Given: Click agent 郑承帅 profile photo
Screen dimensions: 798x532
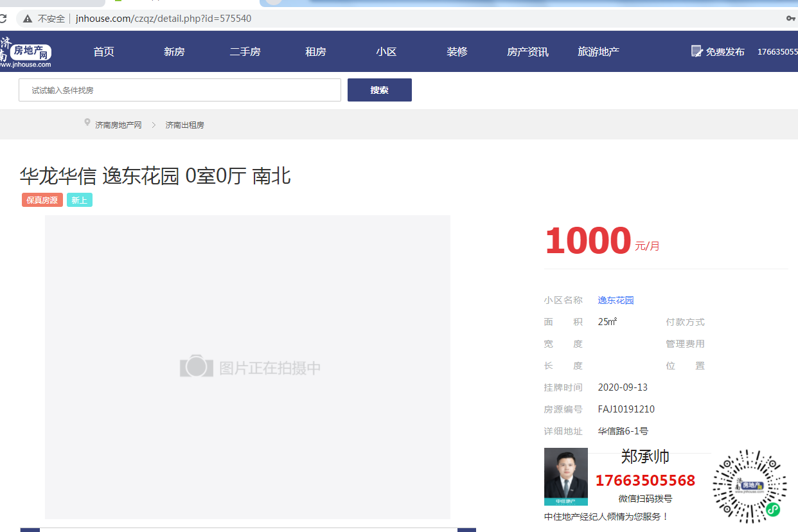Looking at the screenshot, I should point(565,476).
